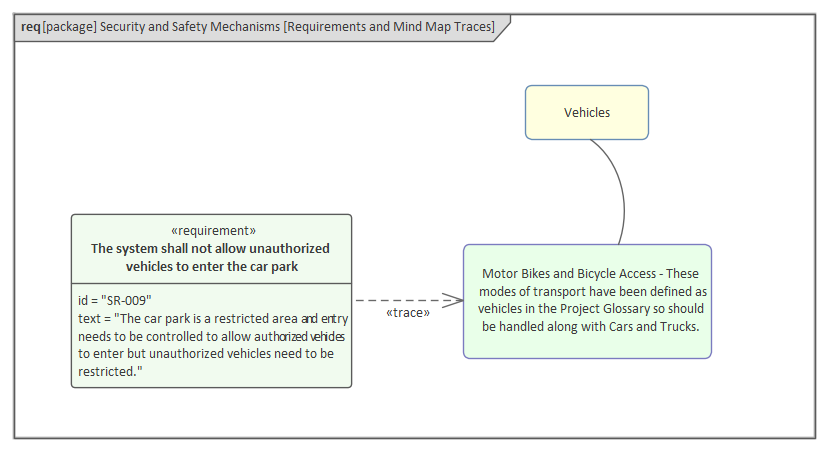Screen dimensions: 832x453
Task: Select the Motor Bikes and Bicycle Access node
Action: coord(587,300)
